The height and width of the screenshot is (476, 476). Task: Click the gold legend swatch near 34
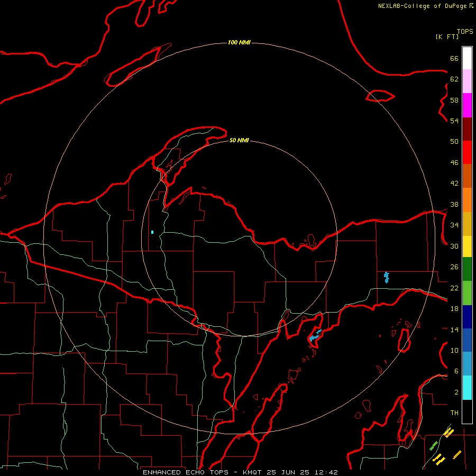click(x=467, y=224)
